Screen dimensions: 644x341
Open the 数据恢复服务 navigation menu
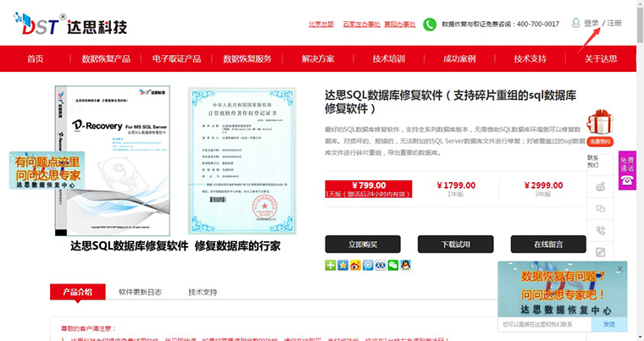coord(247,59)
